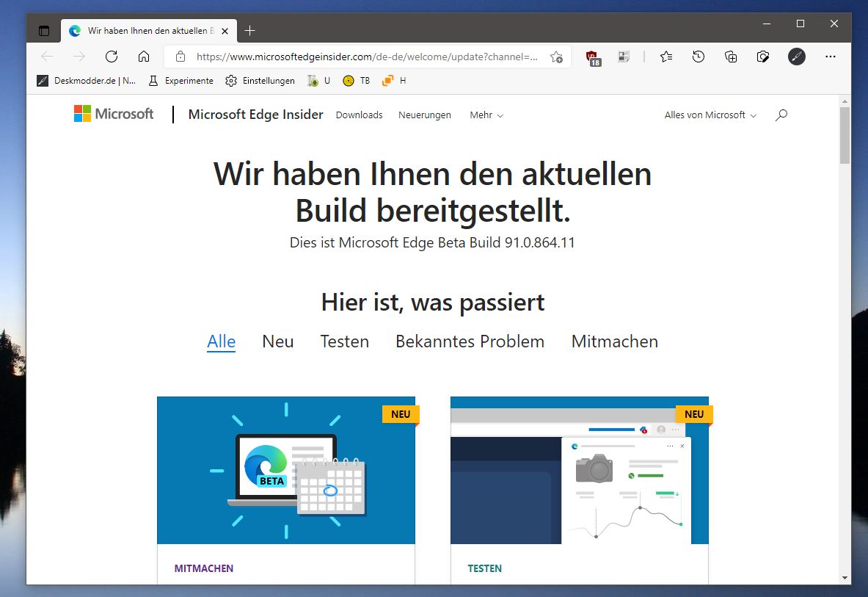The width and height of the screenshot is (868, 597).
Task: Click the NEU badge on the camera card
Action: [x=693, y=414]
